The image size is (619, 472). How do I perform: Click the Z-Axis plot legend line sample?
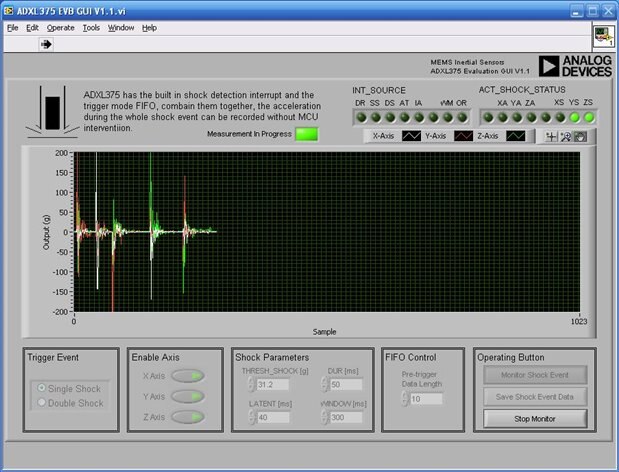coord(515,136)
